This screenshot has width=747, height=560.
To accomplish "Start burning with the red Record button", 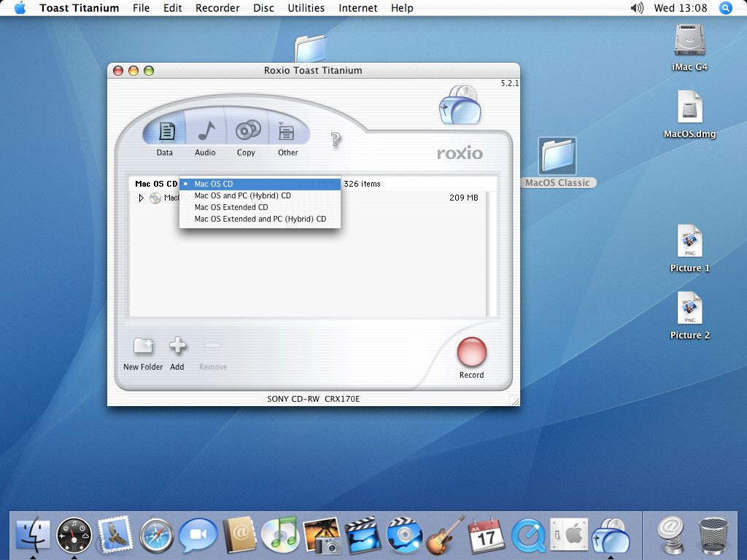I will pyautogui.click(x=472, y=352).
